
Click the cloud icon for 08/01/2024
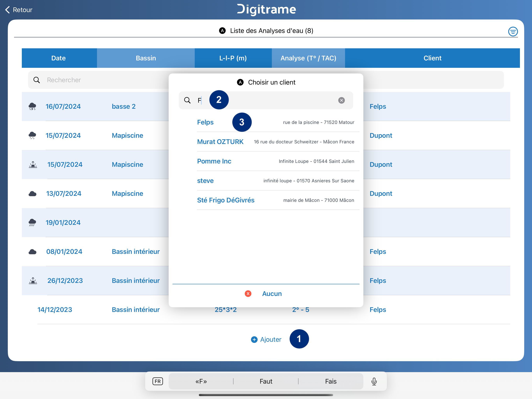32,252
